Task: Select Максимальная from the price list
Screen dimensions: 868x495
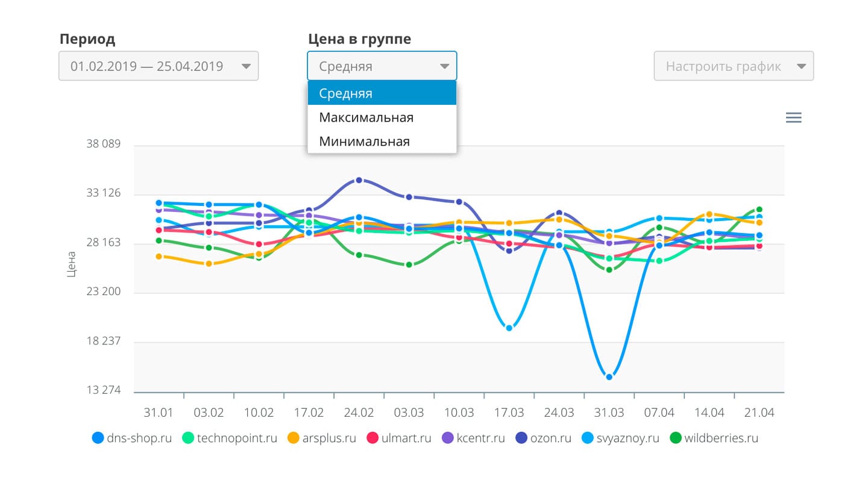Action: click(x=382, y=117)
